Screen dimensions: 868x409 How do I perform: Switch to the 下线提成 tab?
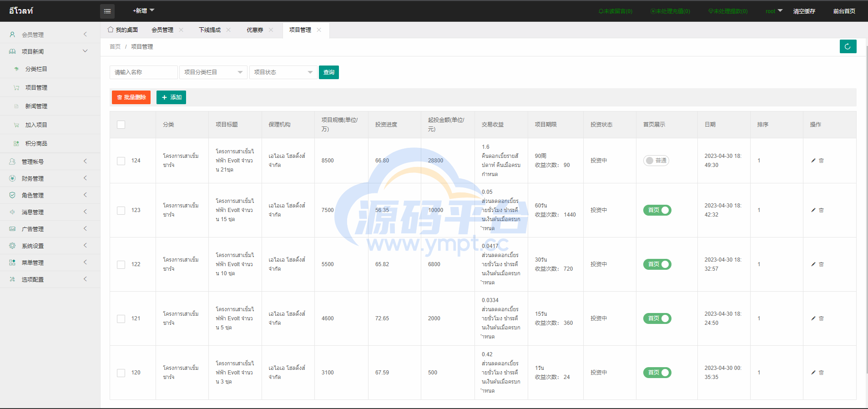click(x=210, y=30)
